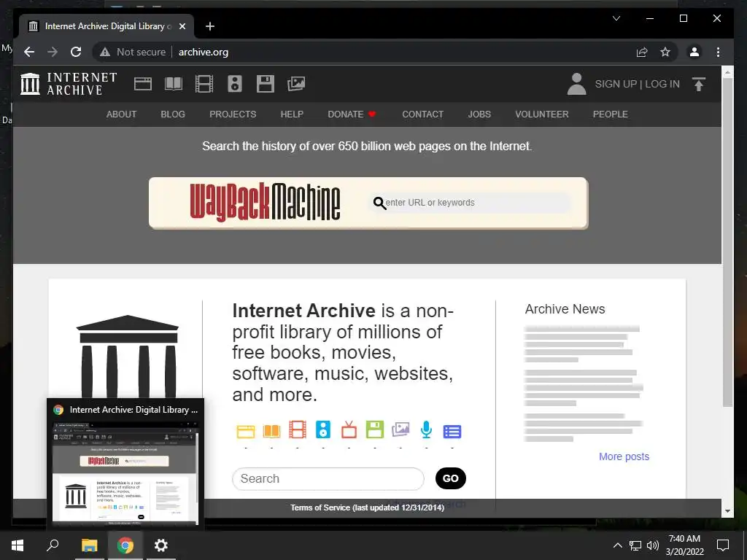
Task: Click the network tray icon
Action: pyautogui.click(x=635, y=545)
